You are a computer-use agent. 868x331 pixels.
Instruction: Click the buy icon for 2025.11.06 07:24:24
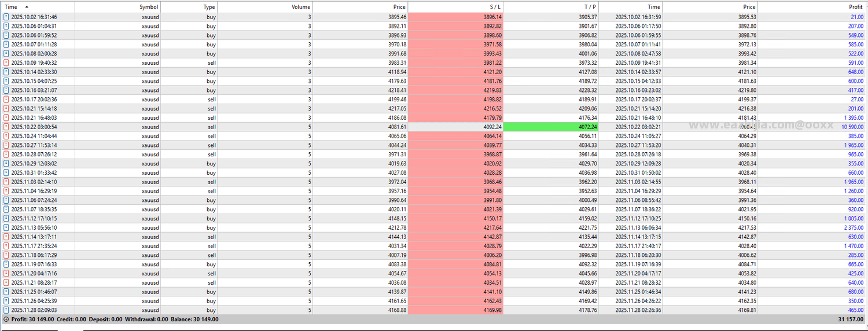pyautogui.click(x=6, y=200)
